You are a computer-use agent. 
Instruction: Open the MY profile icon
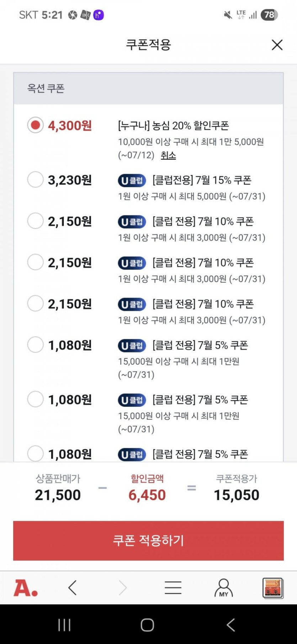coord(223,588)
